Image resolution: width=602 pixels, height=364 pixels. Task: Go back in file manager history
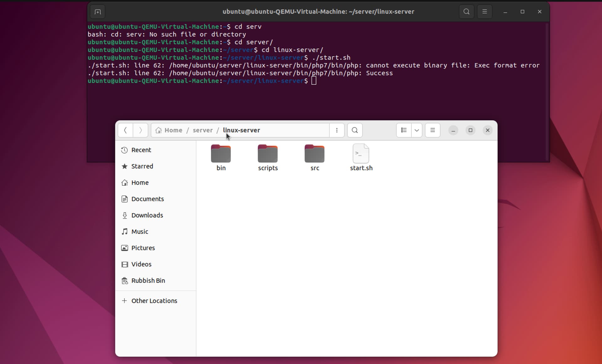pos(125,130)
